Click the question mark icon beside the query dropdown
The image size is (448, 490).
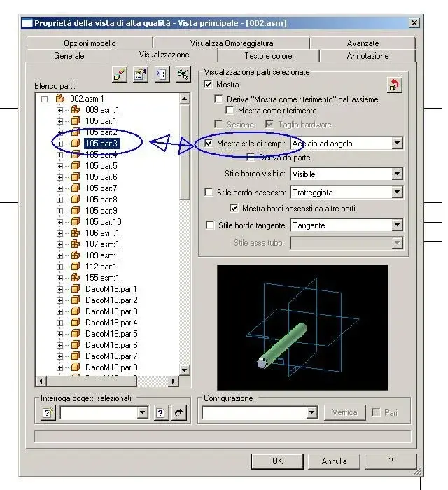[x=160, y=413]
